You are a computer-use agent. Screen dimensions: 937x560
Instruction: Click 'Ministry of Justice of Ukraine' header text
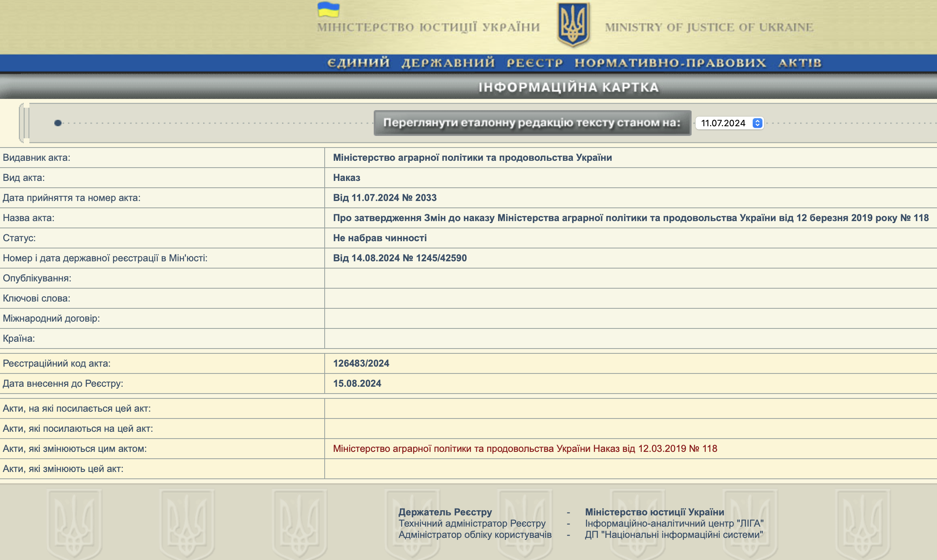(x=709, y=27)
